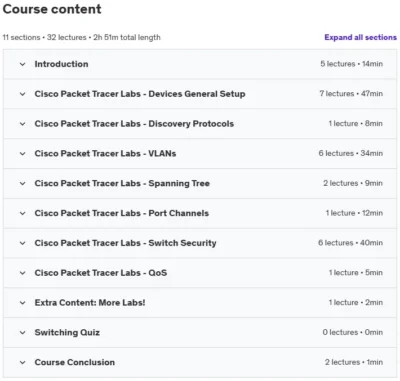Expand the Switching Quiz chevron
The image size is (400, 381).
tap(22, 332)
